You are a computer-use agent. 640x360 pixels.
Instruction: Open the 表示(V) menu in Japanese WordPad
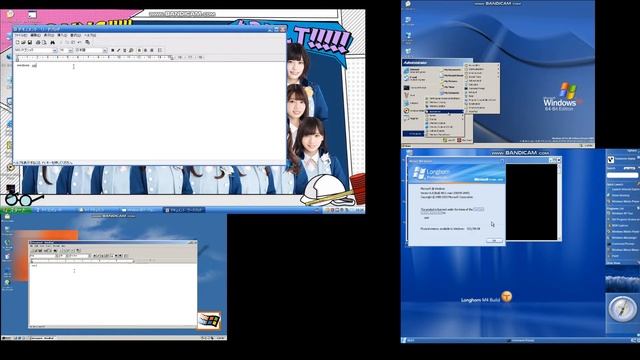coord(49,36)
